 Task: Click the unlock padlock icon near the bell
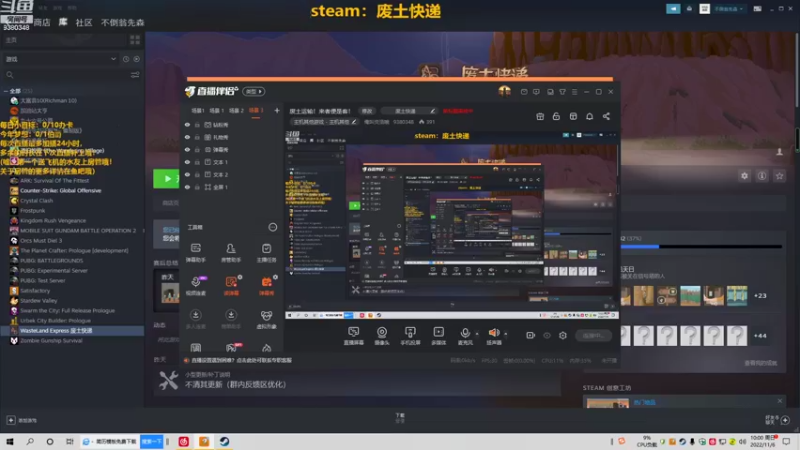(556, 116)
